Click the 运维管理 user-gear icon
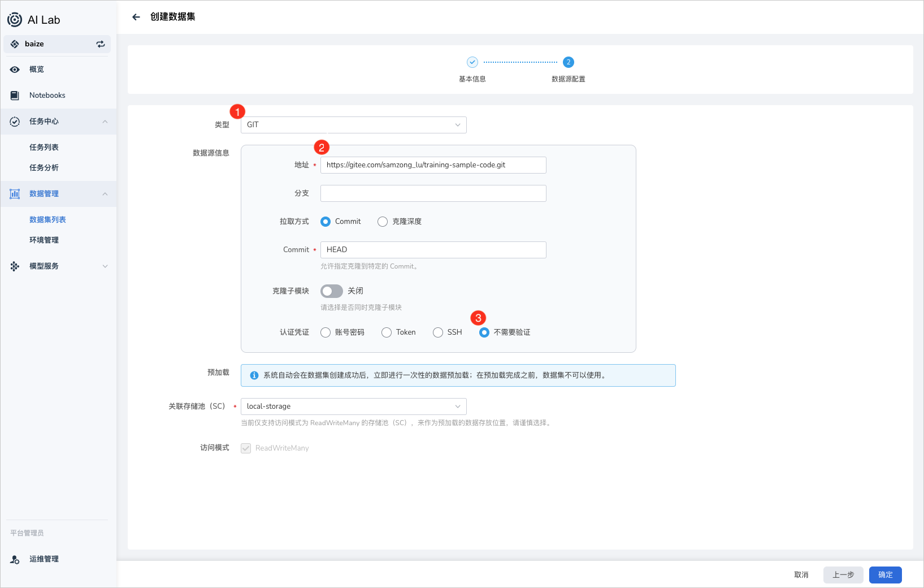924x588 pixels. (x=15, y=559)
